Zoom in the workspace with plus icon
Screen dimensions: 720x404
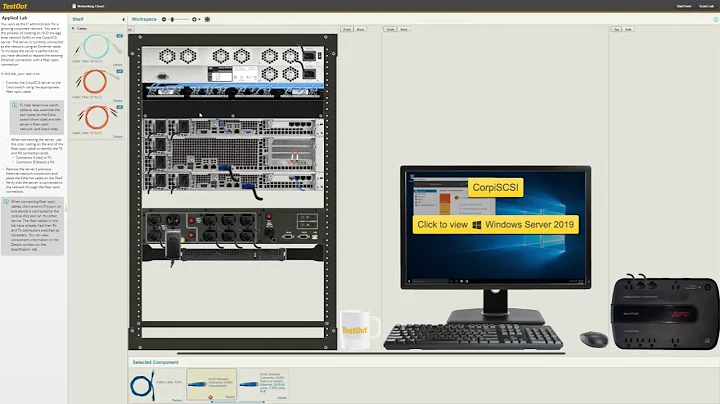point(194,19)
